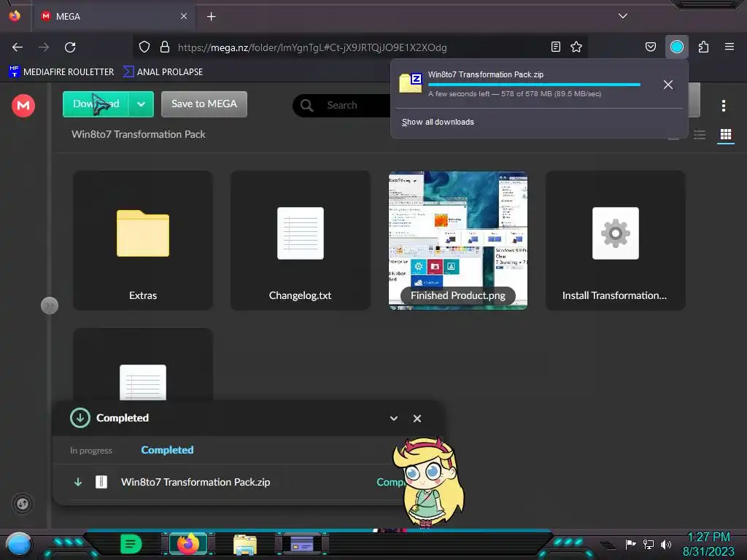Click the green Download button
Screen dimensions: 747x560
tap(96, 104)
